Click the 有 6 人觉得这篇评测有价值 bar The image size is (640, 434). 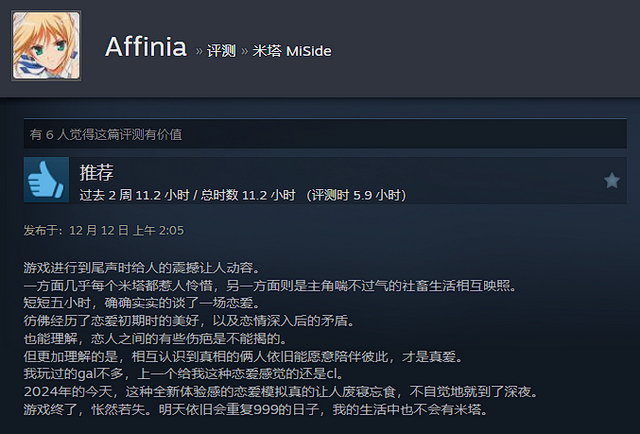325,134
